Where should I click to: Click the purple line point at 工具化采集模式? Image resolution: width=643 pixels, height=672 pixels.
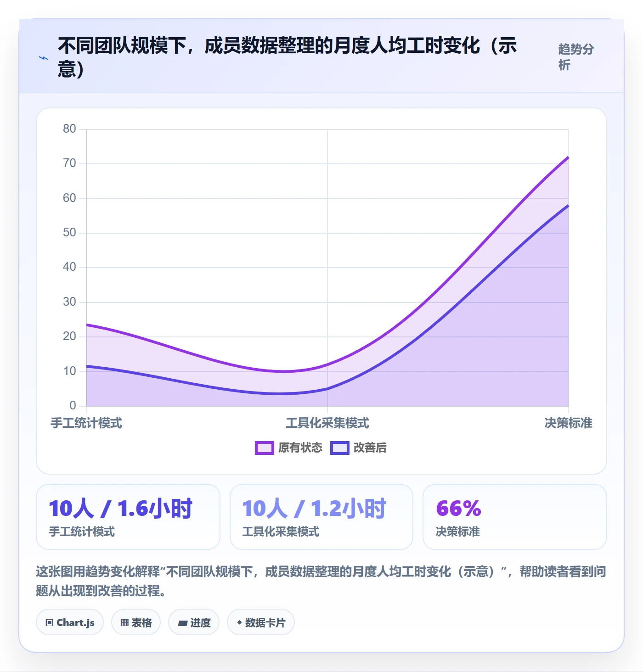[327, 365]
